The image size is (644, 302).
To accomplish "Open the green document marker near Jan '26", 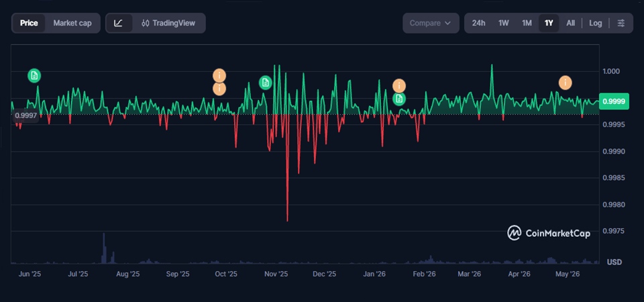I will click(398, 99).
